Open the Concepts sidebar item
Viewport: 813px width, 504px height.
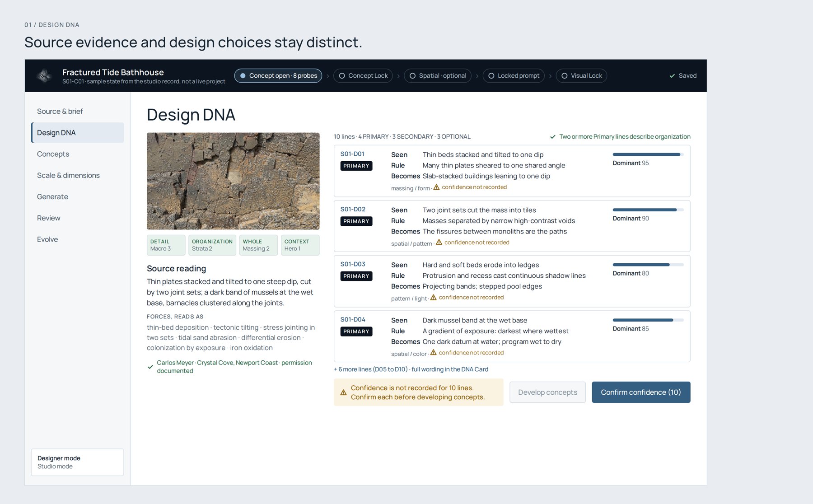(77, 154)
